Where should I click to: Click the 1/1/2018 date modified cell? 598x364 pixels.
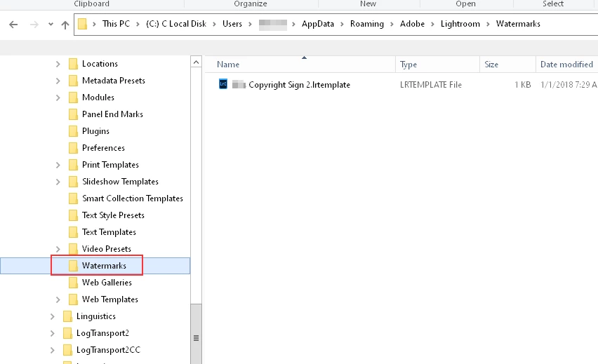click(x=569, y=85)
